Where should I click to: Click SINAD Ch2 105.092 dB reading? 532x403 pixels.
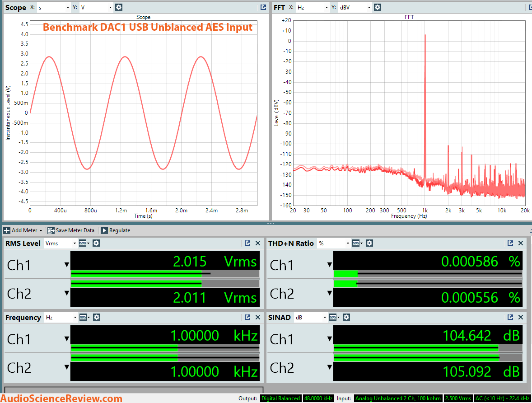pyautogui.click(x=481, y=372)
